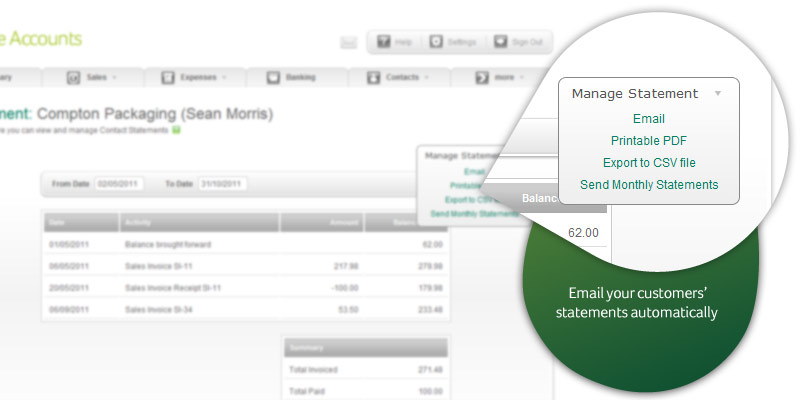Click the Contacts tab icon
This screenshot has height=400, width=800.
(373, 78)
